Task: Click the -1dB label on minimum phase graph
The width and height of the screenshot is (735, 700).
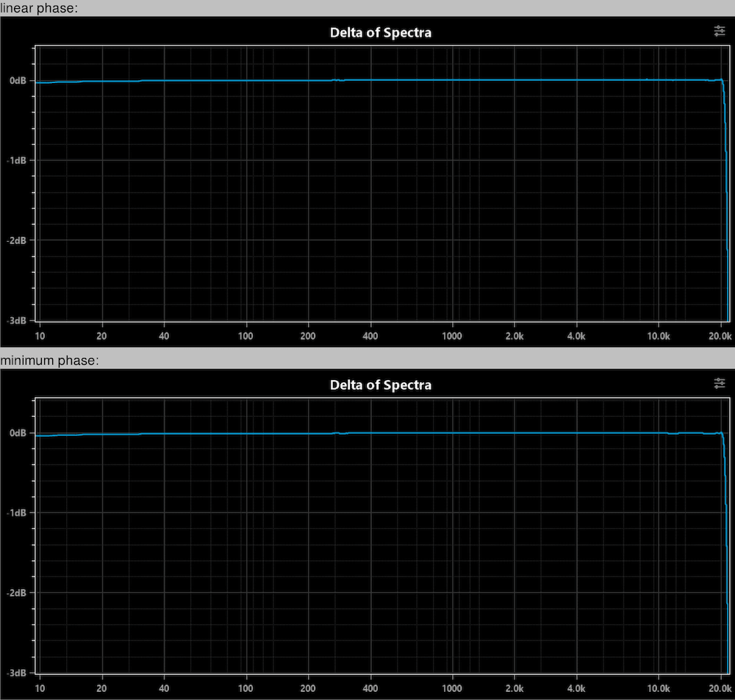Action: point(16,512)
